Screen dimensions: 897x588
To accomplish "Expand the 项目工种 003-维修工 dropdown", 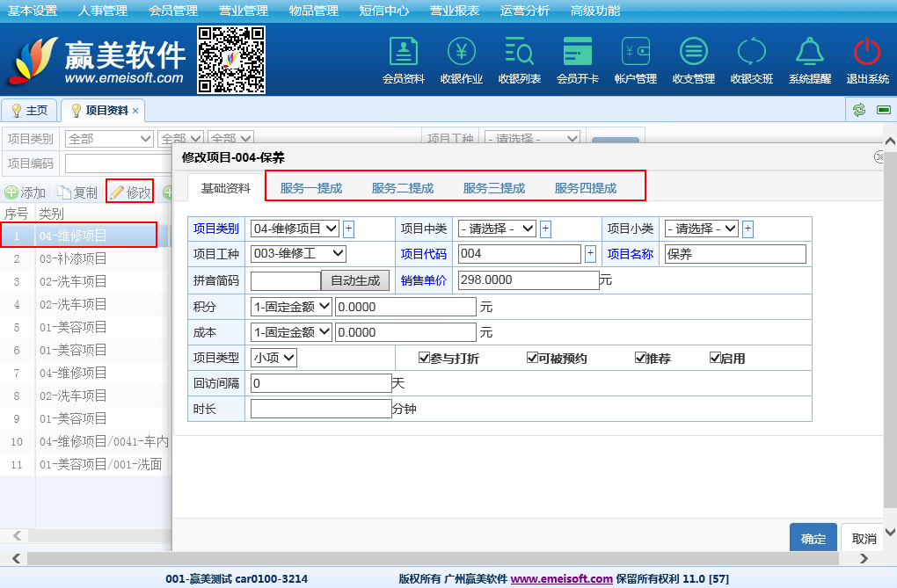I will click(x=298, y=254).
